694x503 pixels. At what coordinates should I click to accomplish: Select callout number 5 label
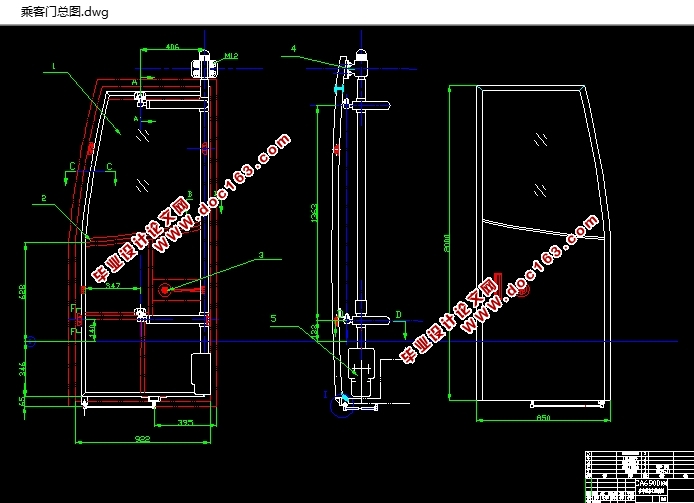click(273, 318)
